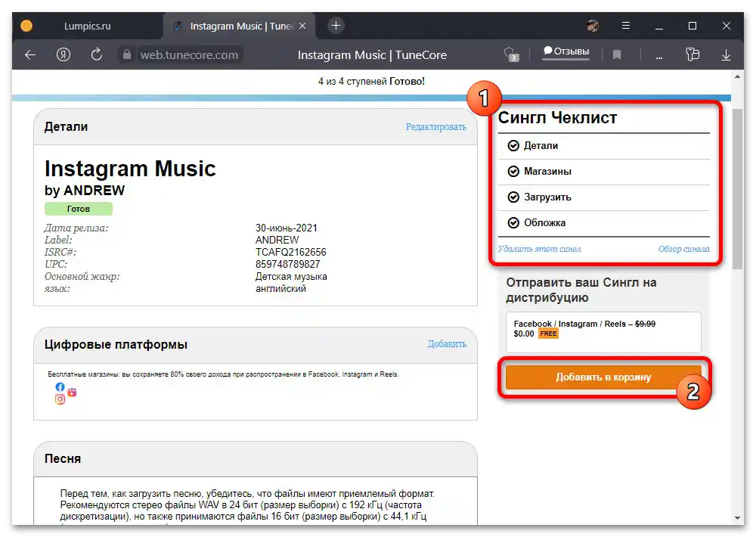
Task: Switch to the Lumpics.ru tab
Action: point(87,26)
